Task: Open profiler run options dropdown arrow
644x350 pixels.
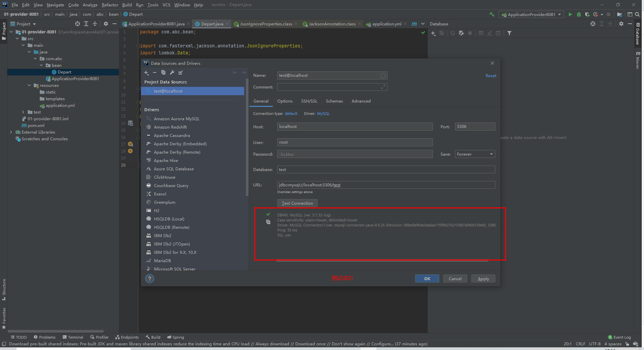Action: [602, 14]
